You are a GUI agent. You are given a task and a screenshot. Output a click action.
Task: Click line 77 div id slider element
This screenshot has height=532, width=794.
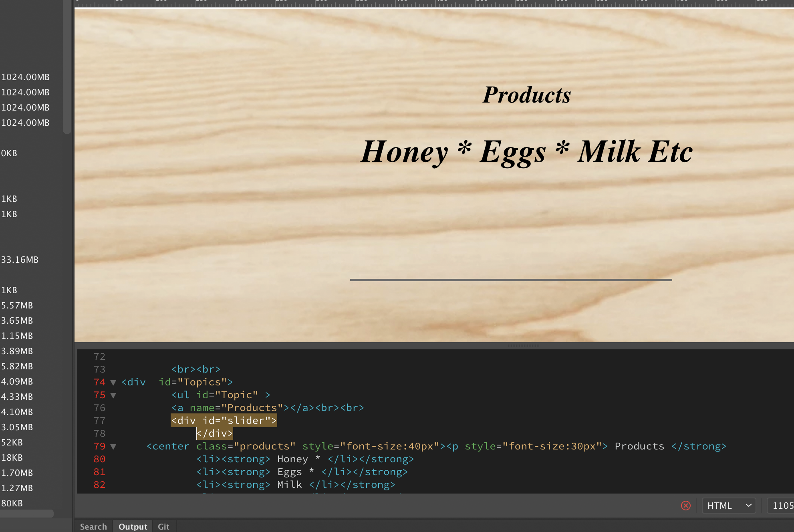[223, 420]
